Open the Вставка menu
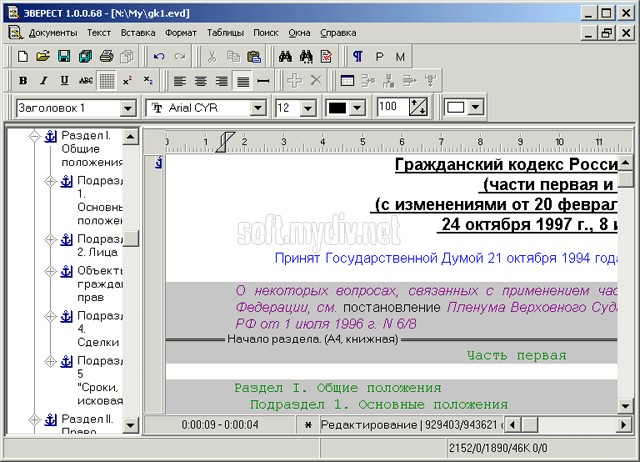Screen dimensions: 640x462 pyautogui.click(x=138, y=33)
